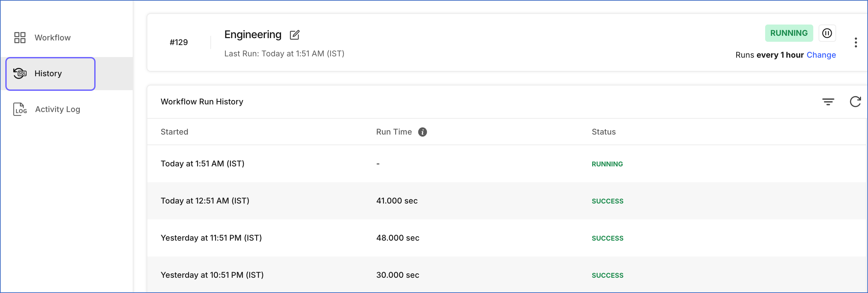Screen dimensions: 868x293
Task: Pause the running workflow
Action: pyautogui.click(x=827, y=33)
